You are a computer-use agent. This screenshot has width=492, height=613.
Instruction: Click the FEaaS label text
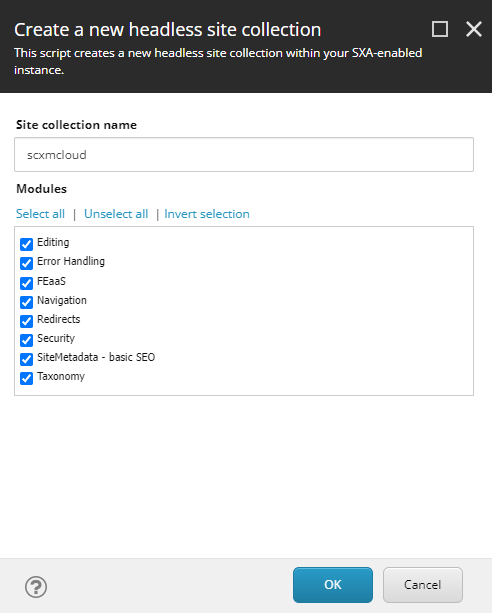pyautogui.click(x=51, y=281)
